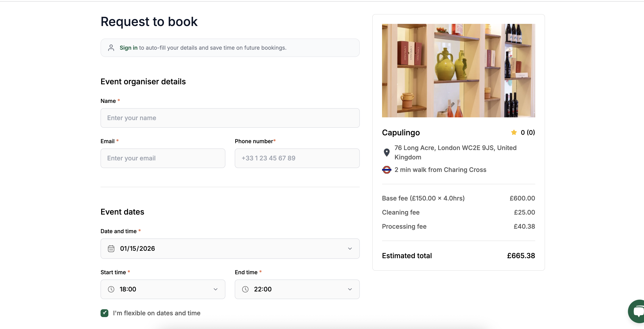
Task: Focus the Enter your email field
Action: tap(163, 158)
